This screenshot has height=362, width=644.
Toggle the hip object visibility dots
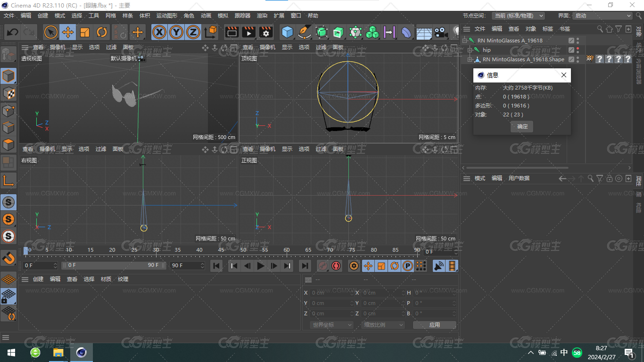[x=578, y=50]
